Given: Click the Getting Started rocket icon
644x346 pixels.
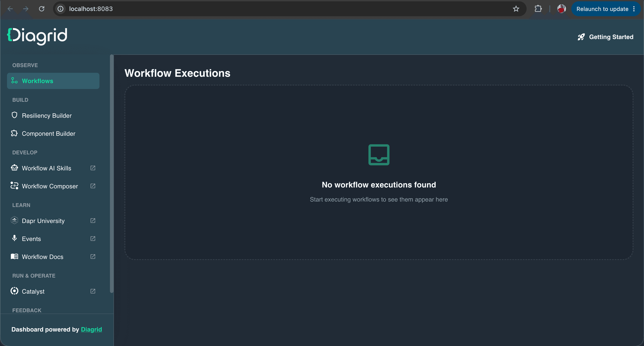Looking at the screenshot, I should coord(581,37).
